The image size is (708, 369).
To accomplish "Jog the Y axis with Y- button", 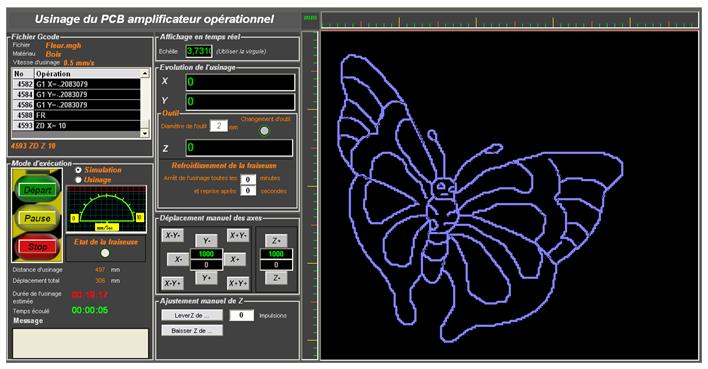I will (x=206, y=241).
